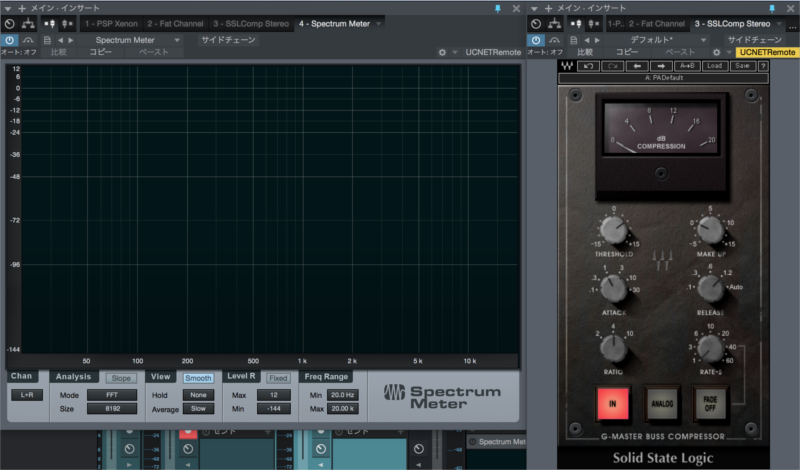Switch to 2 - Fat Channel tab in Spectrum Meter window
The image size is (800, 470).
(x=176, y=23)
